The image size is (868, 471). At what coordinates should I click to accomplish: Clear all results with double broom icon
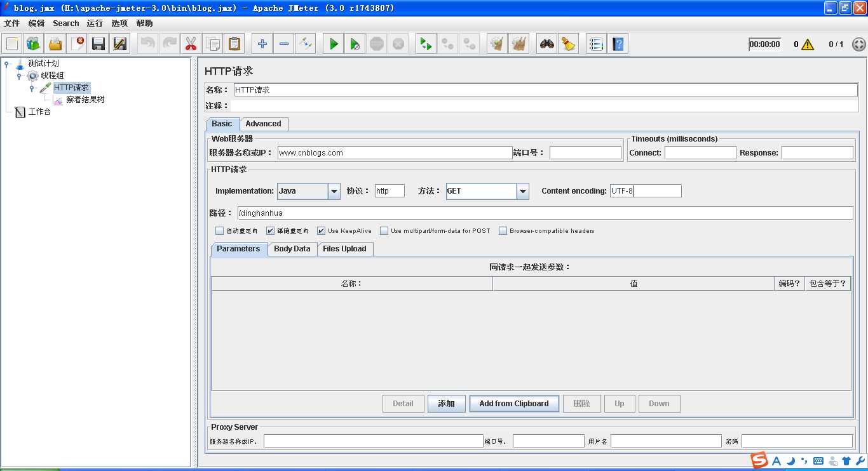pos(519,44)
